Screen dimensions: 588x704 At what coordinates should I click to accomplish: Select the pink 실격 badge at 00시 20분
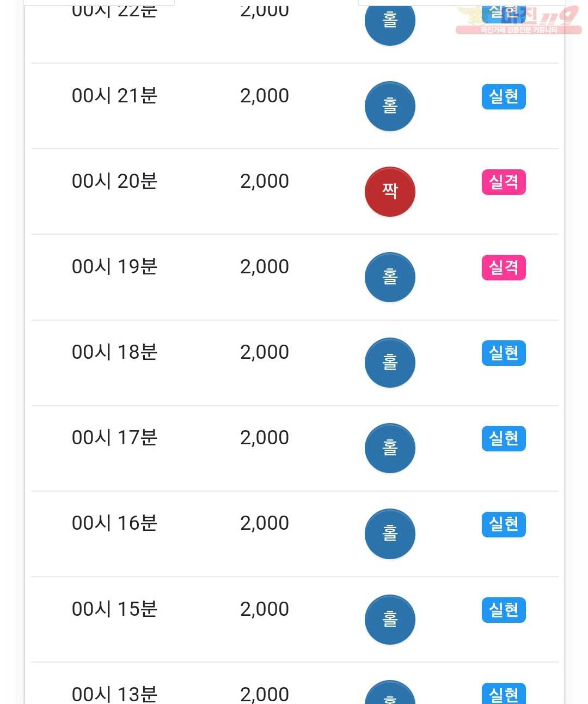504,182
